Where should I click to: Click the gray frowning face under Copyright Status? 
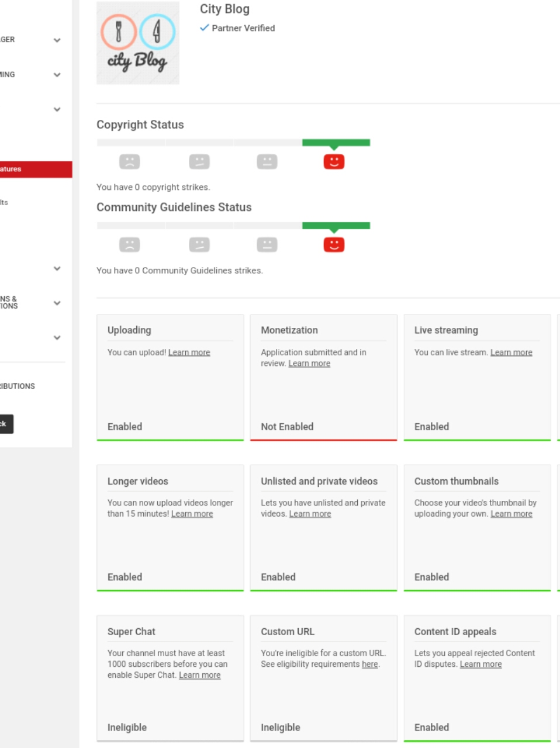click(x=129, y=162)
